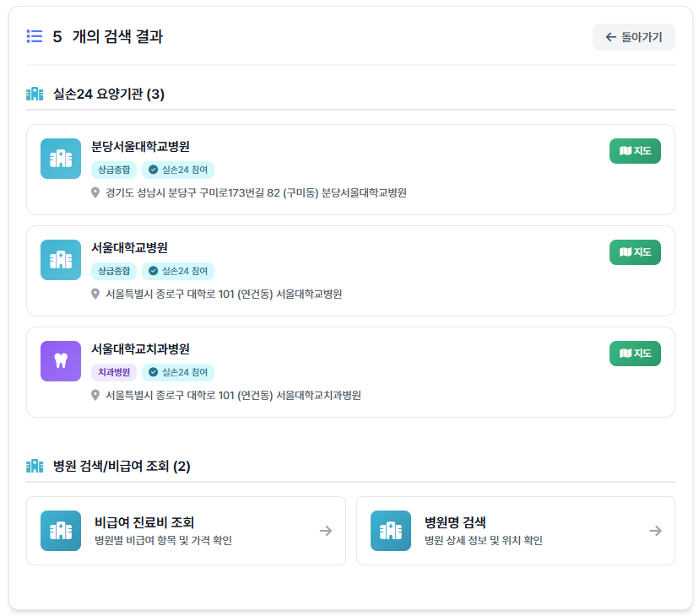Click 상급종합 tag on 분당서울대학교병원
The height and width of the screenshot is (616, 699).
click(x=113, y=170)
